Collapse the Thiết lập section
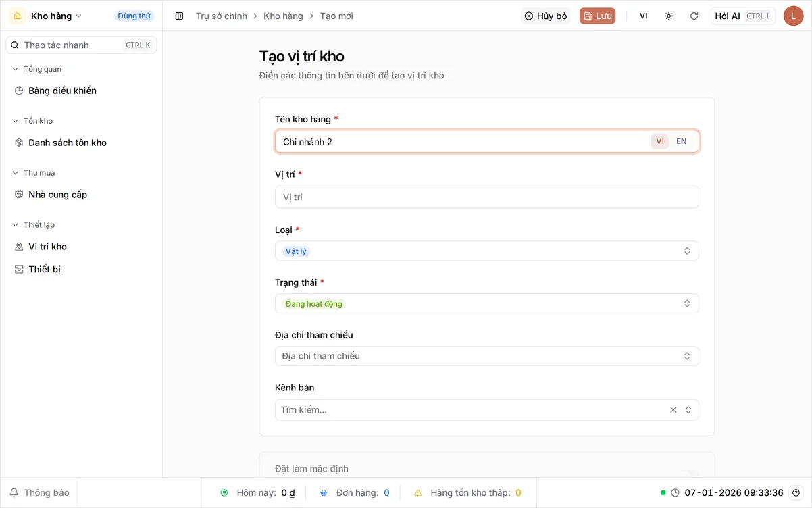 tap(34, 225)
